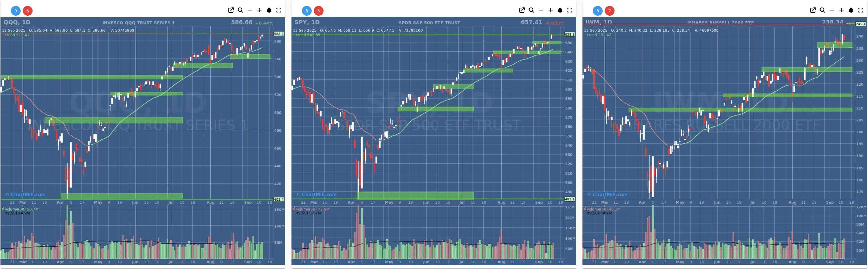Search symbol from SPY chart toolbar

[x=531, y=10]
